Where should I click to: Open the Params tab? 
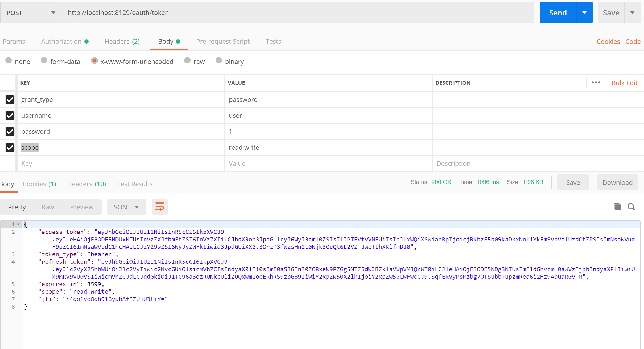click(x=14, y=42)
